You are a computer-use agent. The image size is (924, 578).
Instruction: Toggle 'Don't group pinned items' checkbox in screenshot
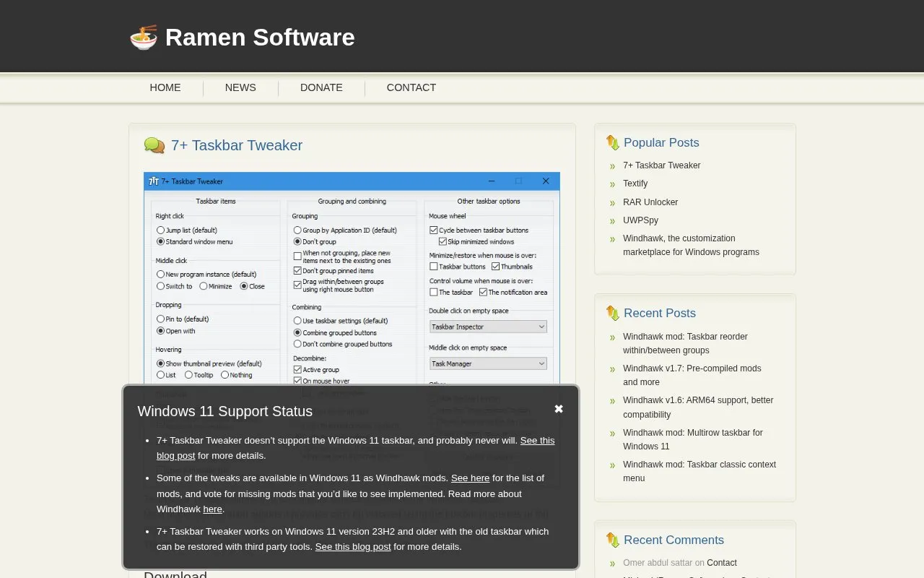297,271
